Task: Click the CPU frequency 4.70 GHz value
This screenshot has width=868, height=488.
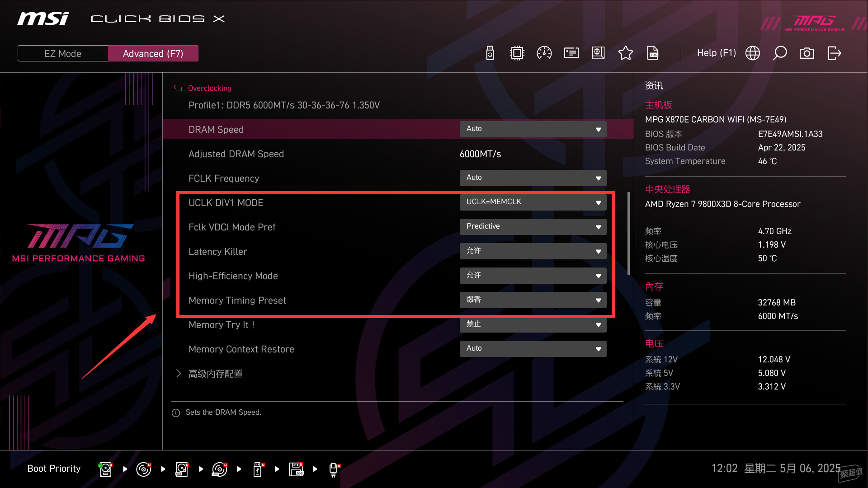Action: pyautogui.click(x=774, y=231)
